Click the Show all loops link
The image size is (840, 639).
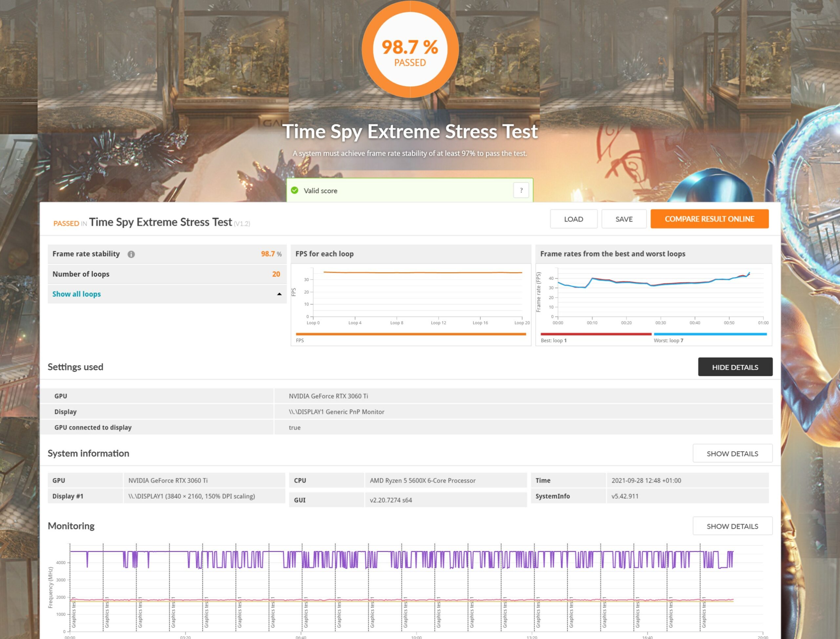click(x=76, y=294)
